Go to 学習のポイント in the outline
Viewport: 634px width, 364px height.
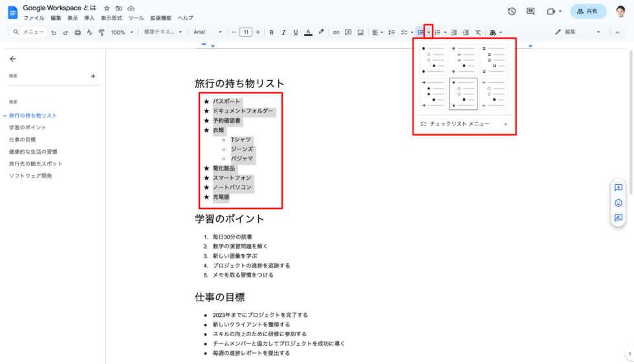27,127
